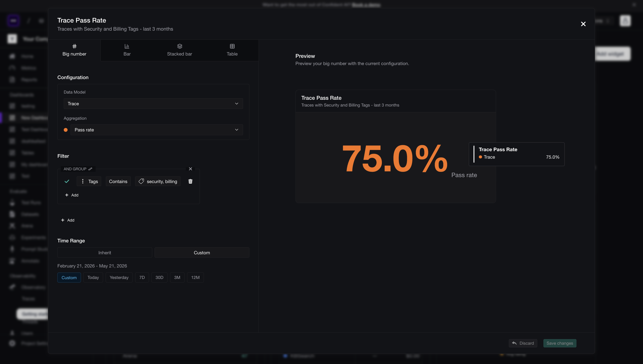
Task: Close the Trace Pass Rate editor dialog
Action: pyautogui.click(x=583, y=24)
